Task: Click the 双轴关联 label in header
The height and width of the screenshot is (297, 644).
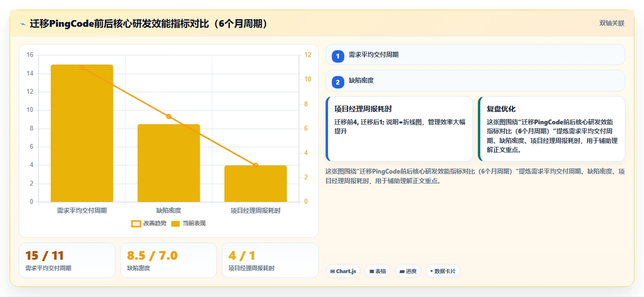Action: [x=611, y=23]
